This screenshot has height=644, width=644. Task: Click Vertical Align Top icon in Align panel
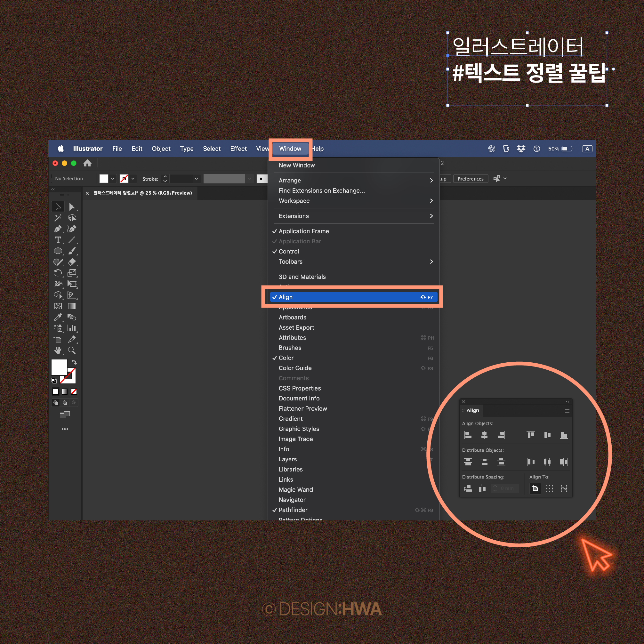[x=530, y=435]
